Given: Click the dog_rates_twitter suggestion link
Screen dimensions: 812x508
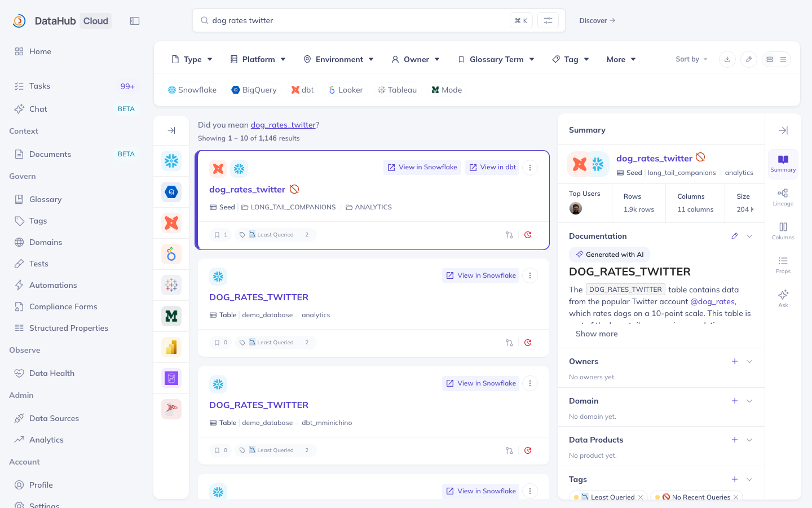Looking at the screenshot, I should (x=283, y=125).
